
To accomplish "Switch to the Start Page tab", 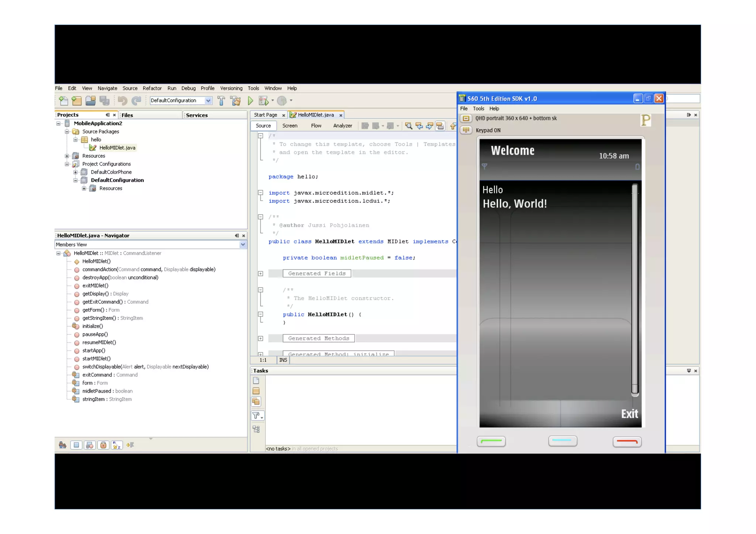I will coord(265,115).
